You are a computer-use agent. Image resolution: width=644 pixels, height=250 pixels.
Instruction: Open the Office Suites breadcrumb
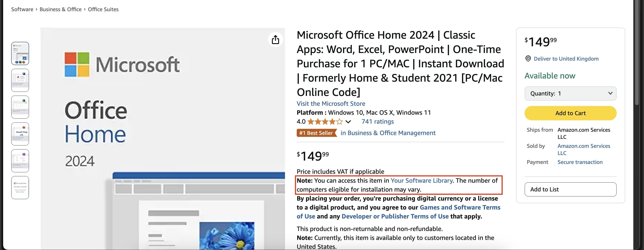(x=103, y=9)
